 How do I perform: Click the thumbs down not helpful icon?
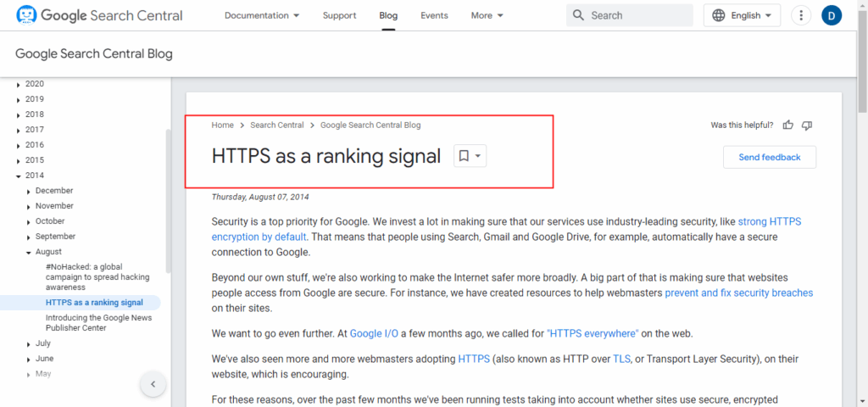807,125
